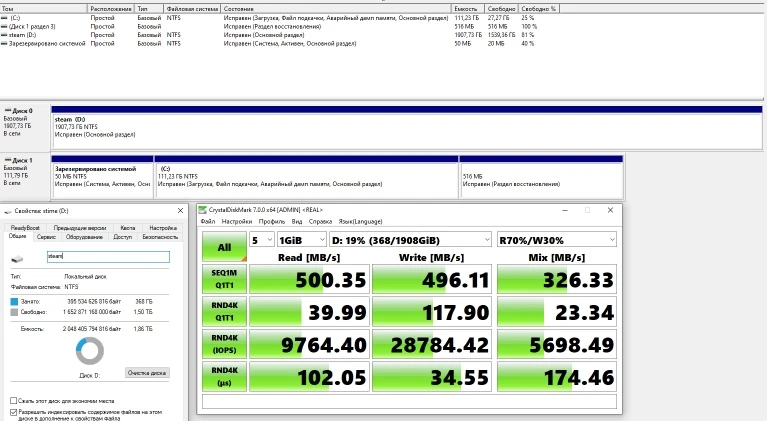The image size is (767, 421).
Task: Open the R70%/W30% mix ratio dropdown
Action: click(558, 240)
